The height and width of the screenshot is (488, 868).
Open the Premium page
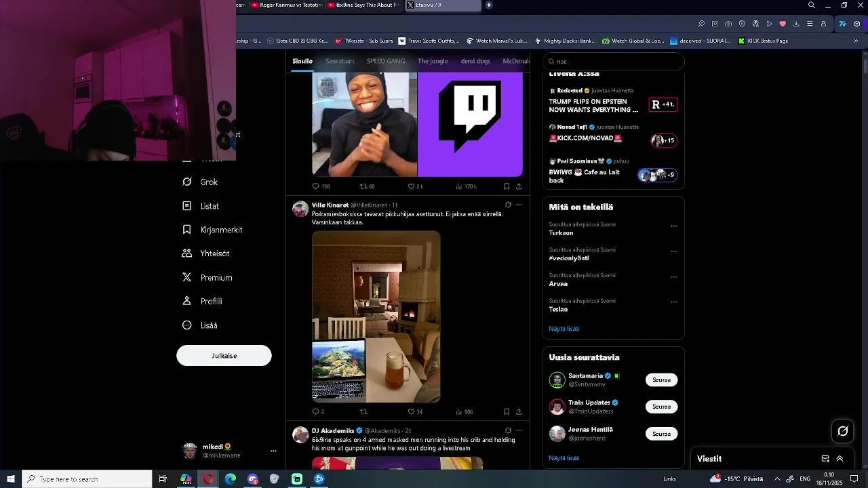click(208, 277)
